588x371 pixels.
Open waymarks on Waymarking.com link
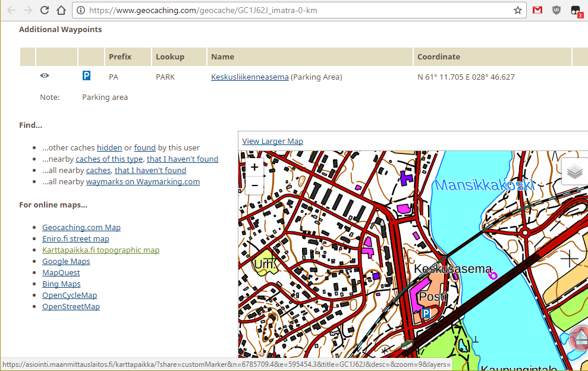143,182
